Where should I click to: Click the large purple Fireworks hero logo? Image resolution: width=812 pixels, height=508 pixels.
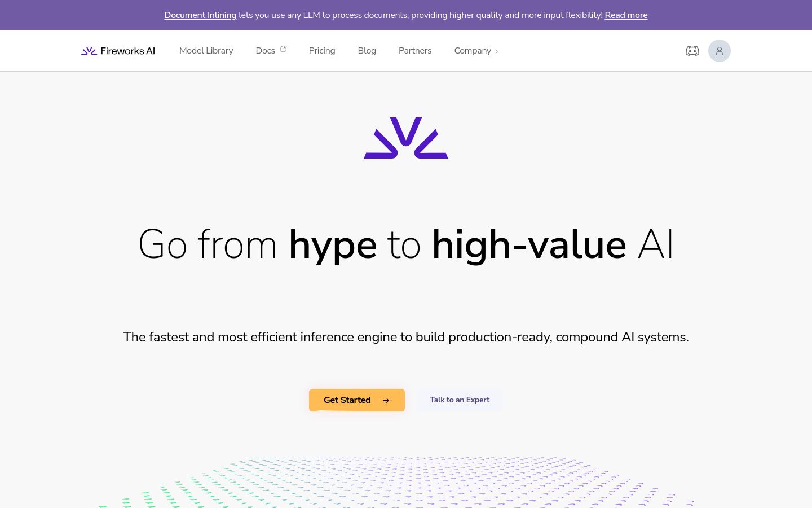pyautogui.click(x=406, y=138)
